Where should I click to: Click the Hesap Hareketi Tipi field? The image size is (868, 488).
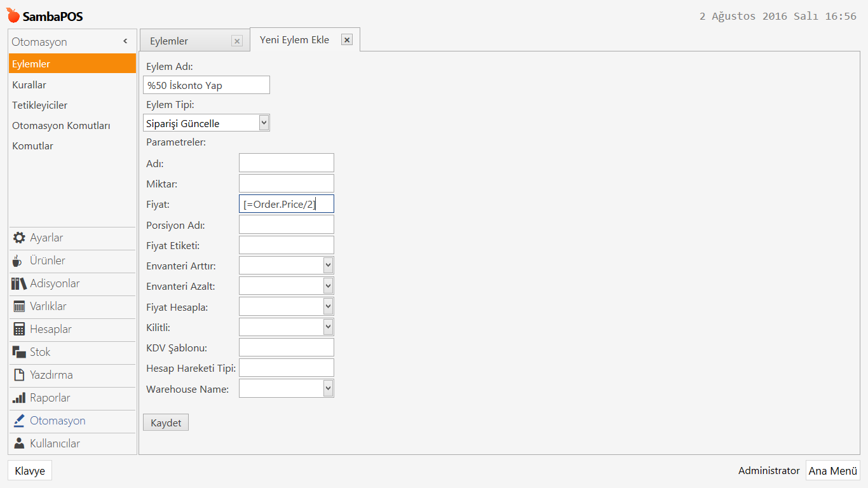[287, 367]
